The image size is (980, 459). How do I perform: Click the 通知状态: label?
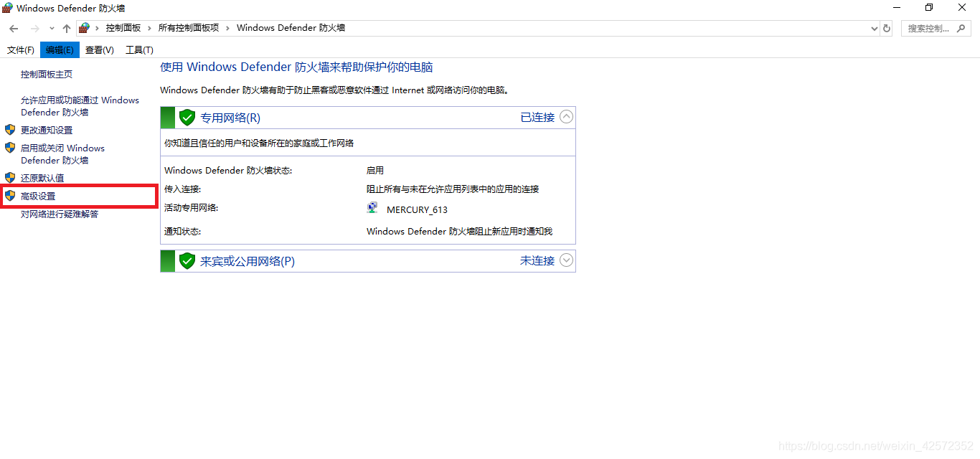182,232
